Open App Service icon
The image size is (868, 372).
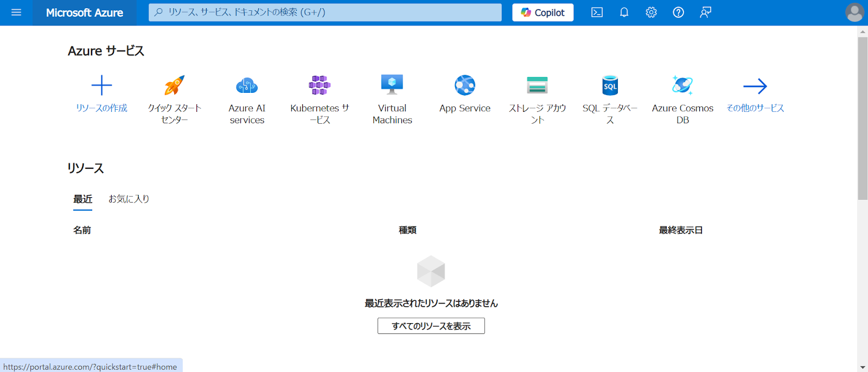tap(465, 85)
